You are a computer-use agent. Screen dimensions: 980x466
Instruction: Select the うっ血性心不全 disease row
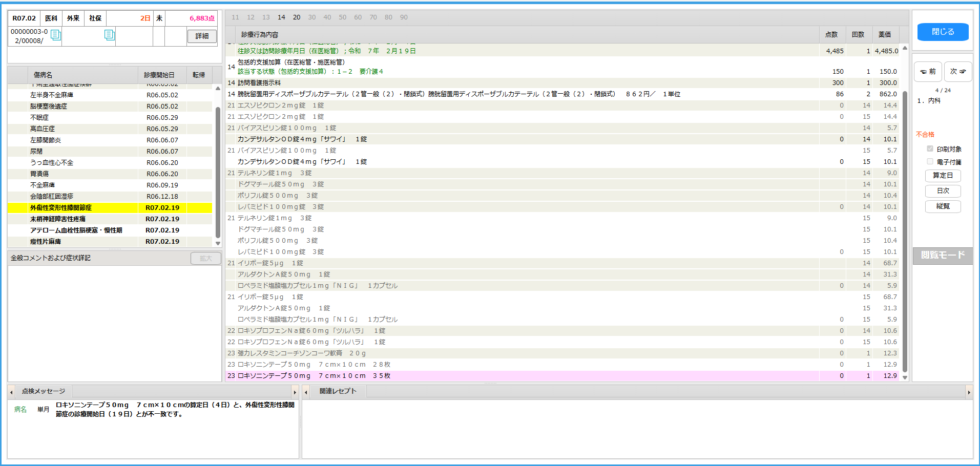coord(110,163)
